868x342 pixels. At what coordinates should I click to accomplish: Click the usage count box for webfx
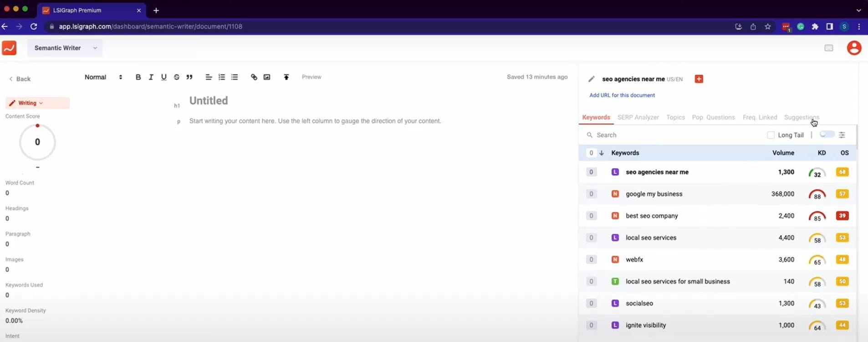click(x=591, y=259)
